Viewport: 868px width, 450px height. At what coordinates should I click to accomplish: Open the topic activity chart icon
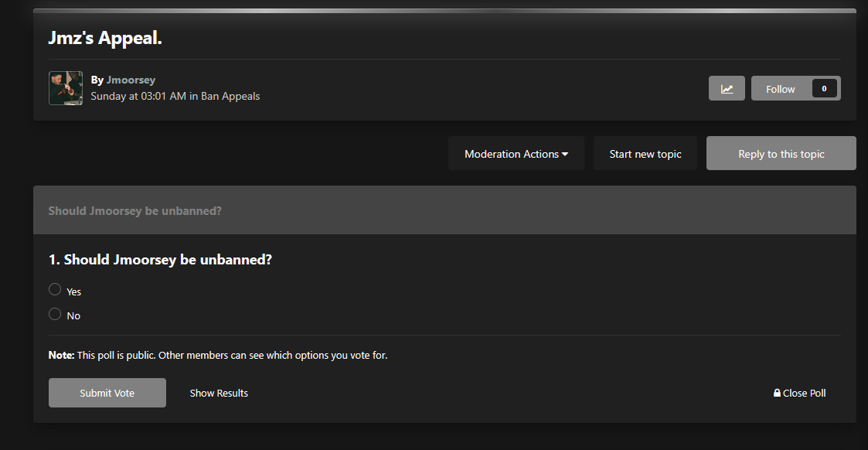[x=727, y=89]
